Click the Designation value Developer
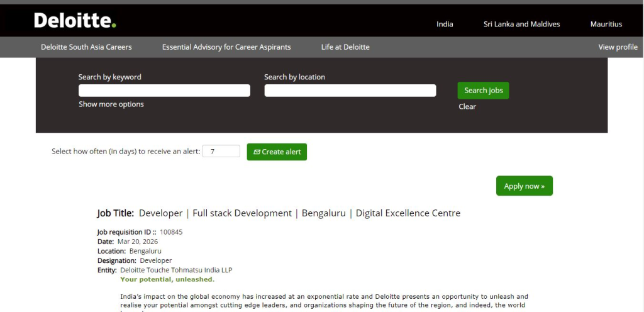The image size is (644, 312). point(156,260)
